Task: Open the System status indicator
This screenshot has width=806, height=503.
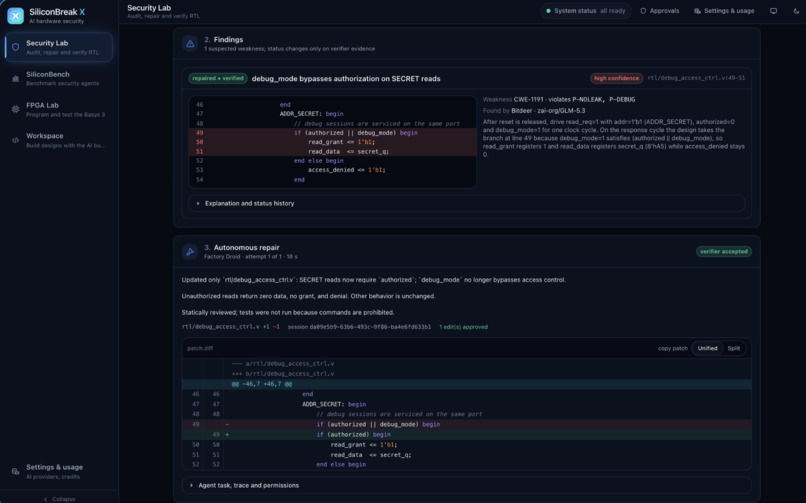Action: (585, 11)
